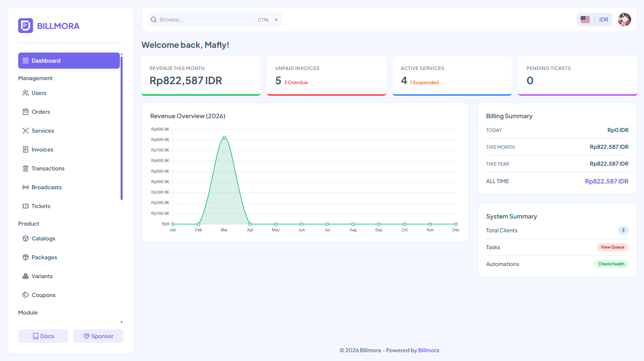Click the search magnifier icon
Viewport: 644px width, 361px height.
click(x=154, y=20)
